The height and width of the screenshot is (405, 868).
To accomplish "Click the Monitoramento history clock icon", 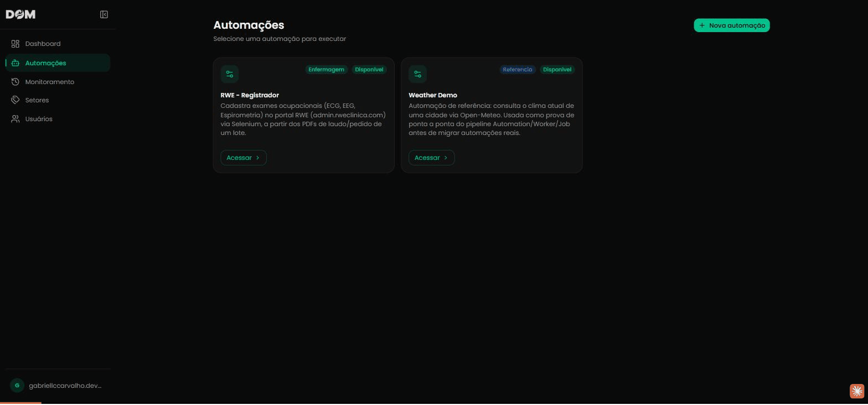I will tap(15, 82).
